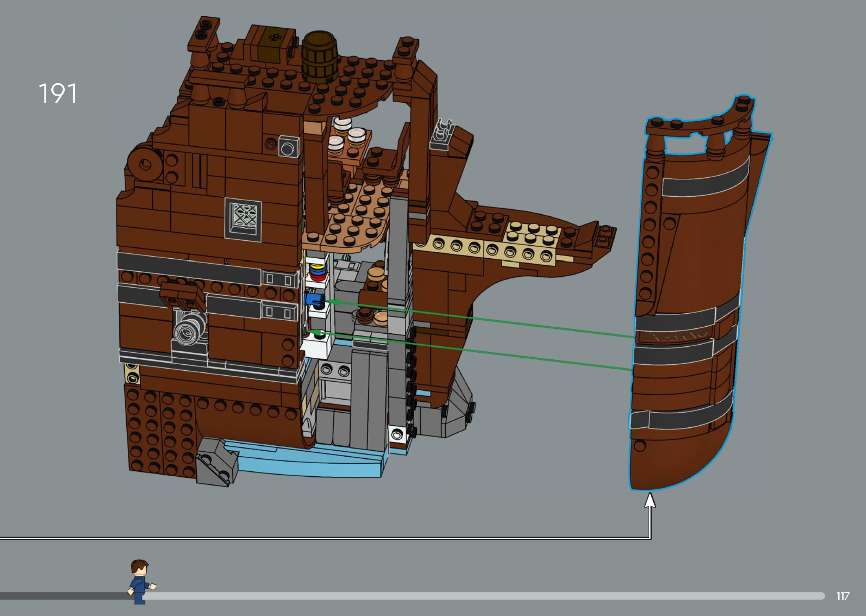This screenshot has height=616, width=866.
Task: Click the lattice window on the cabin
Action: pos(243,219)
